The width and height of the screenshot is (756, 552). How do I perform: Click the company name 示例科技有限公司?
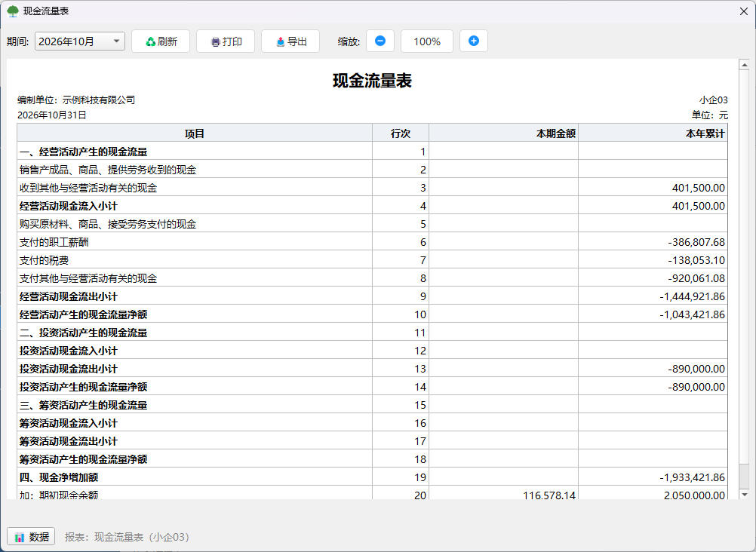point(98,100)
